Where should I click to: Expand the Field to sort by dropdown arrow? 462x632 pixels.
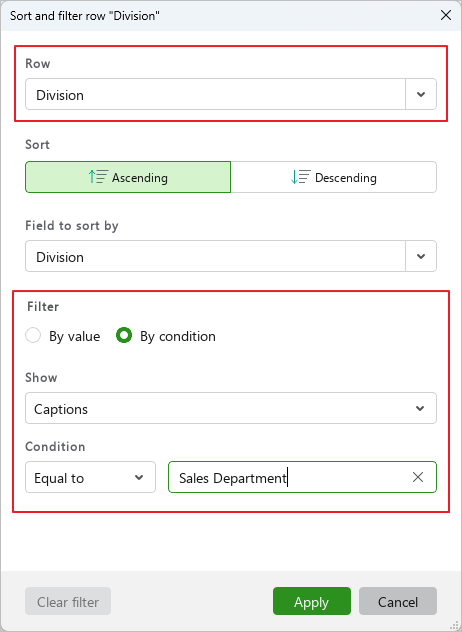click(x=421, y=256)
